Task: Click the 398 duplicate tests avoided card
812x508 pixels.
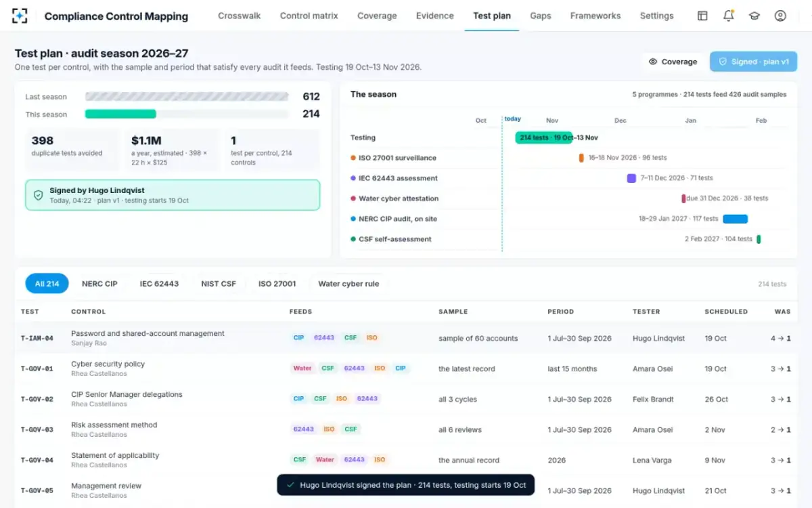Action: click(x=73, y=149)
